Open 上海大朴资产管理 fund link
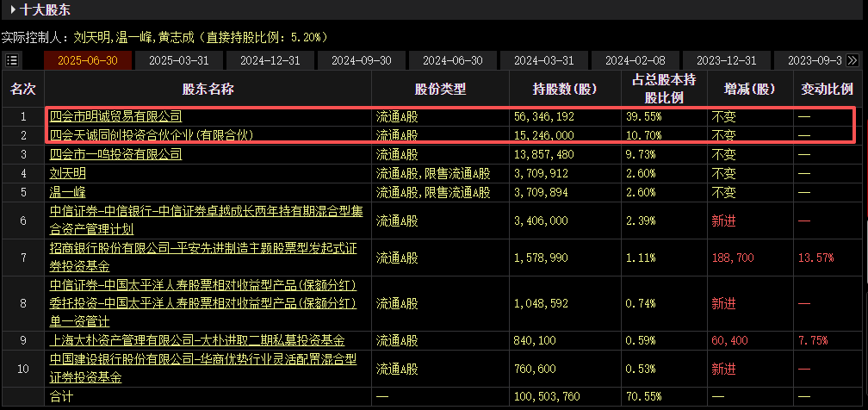Image resolution: width=868 pixels, height=410 pixels. [x=197, y=340]
